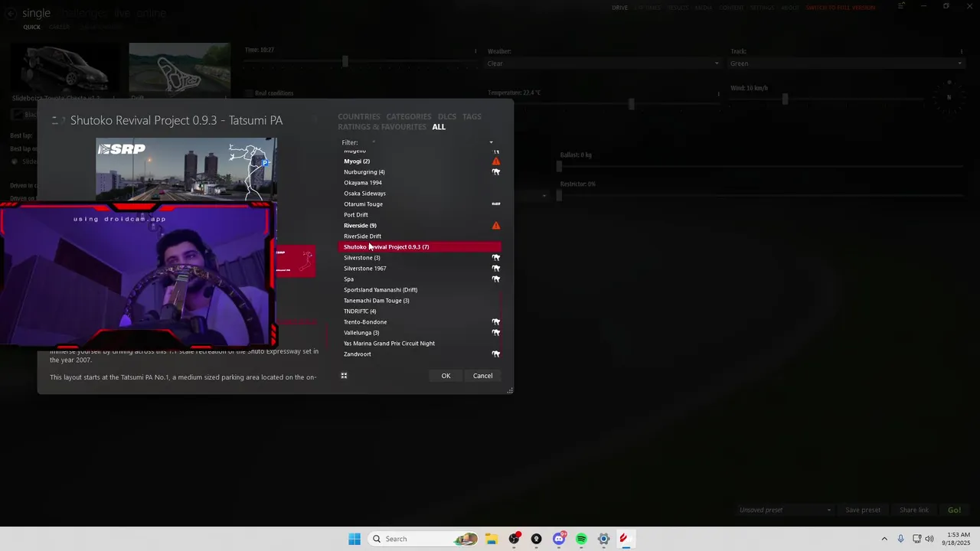Select the ALL tab

tap(439, 127)
